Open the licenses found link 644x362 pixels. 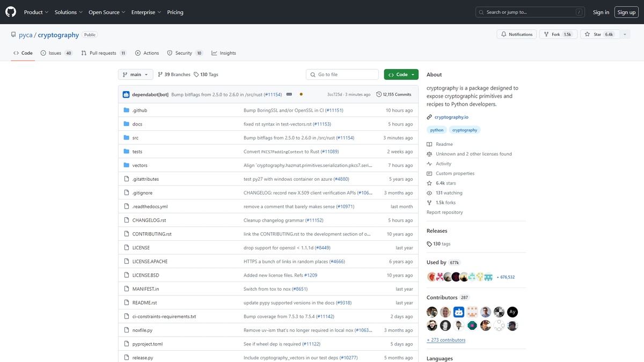coord(474,154)
